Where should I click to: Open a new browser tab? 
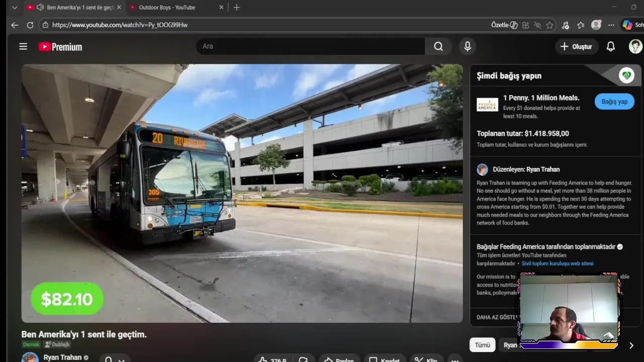[x=236, y=8]
